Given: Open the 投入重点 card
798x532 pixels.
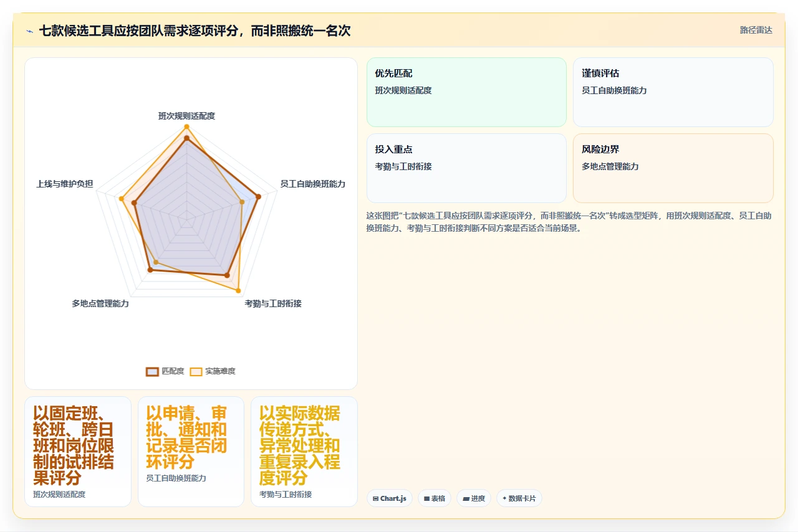Looking at the screenshot, I should 466,168.
